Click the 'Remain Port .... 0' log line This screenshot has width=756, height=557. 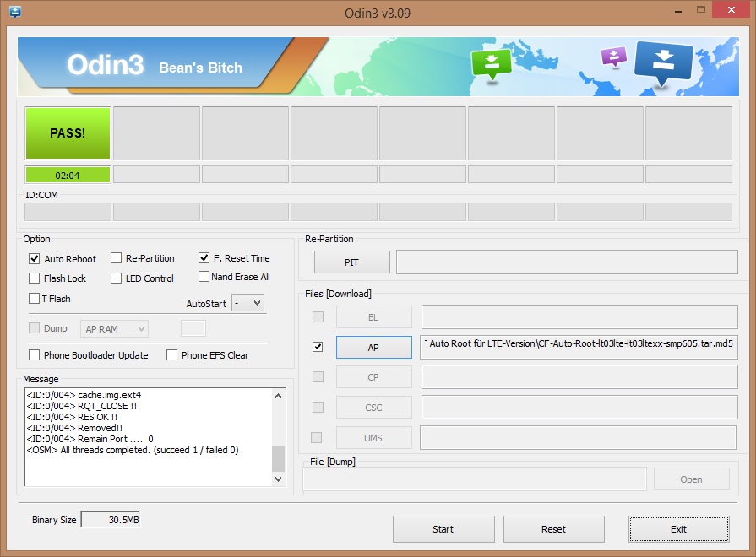90,439
